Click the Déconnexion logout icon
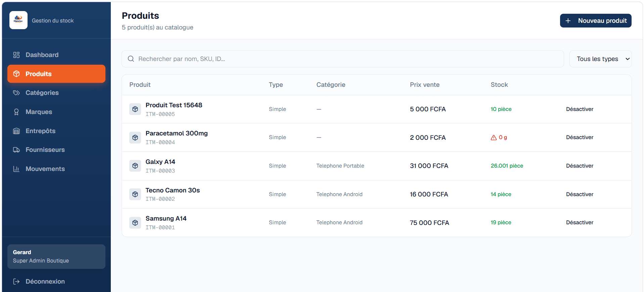 [x=16, y=282]
